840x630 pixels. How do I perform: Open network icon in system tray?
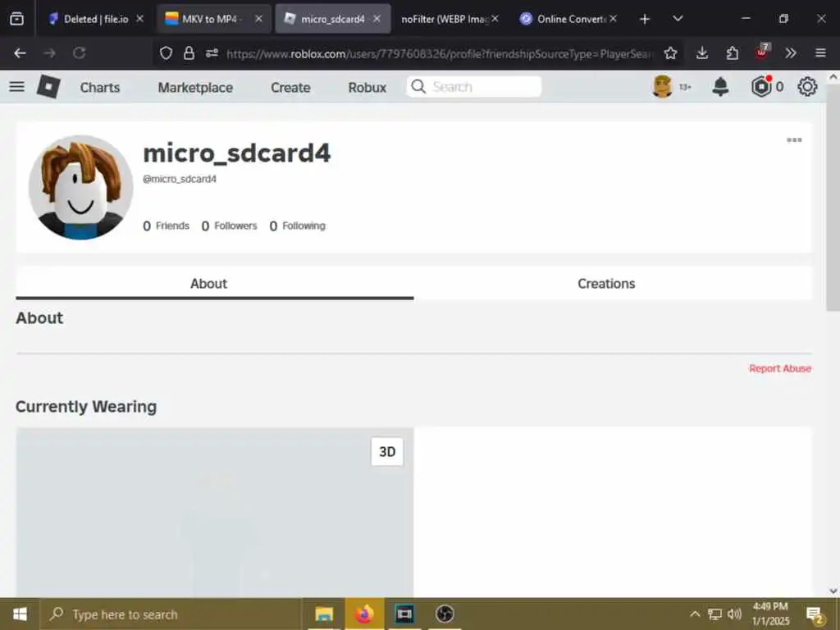714,614
